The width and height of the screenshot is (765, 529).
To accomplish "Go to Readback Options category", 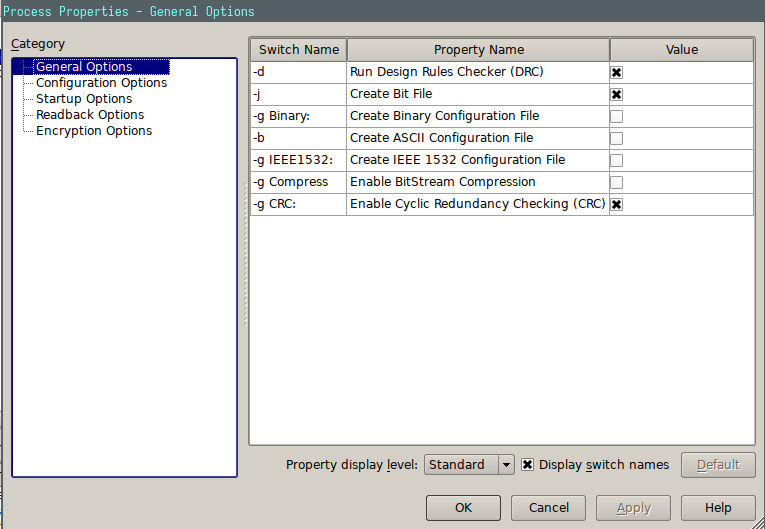I will coord(90,115).
